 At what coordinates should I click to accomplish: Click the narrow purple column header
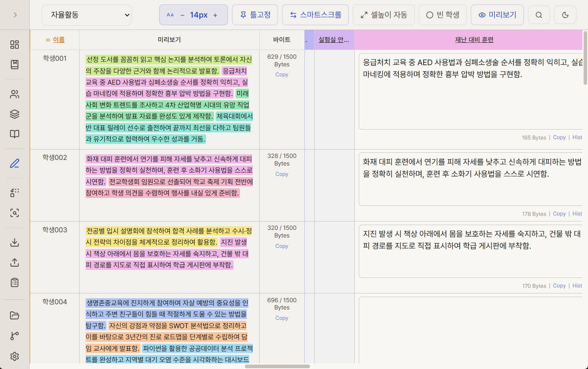pos(309,40)
